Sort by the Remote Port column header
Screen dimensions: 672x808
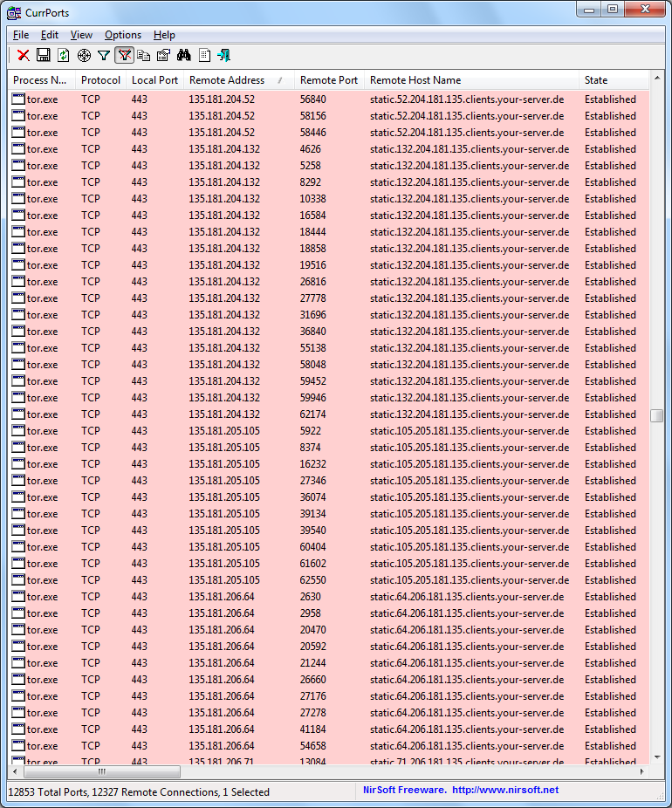329,80
